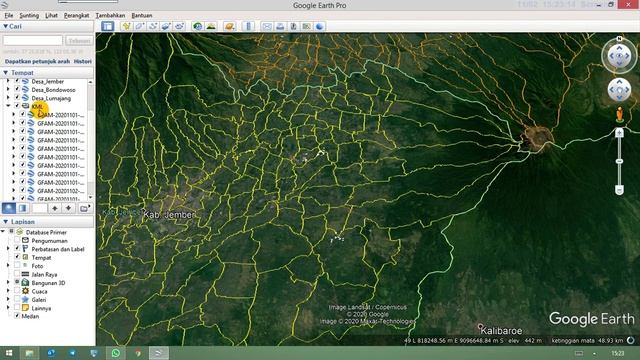640x360 pixels.
Task: Click the Save Image toolbar icon
Action: (x=293, y=26)
